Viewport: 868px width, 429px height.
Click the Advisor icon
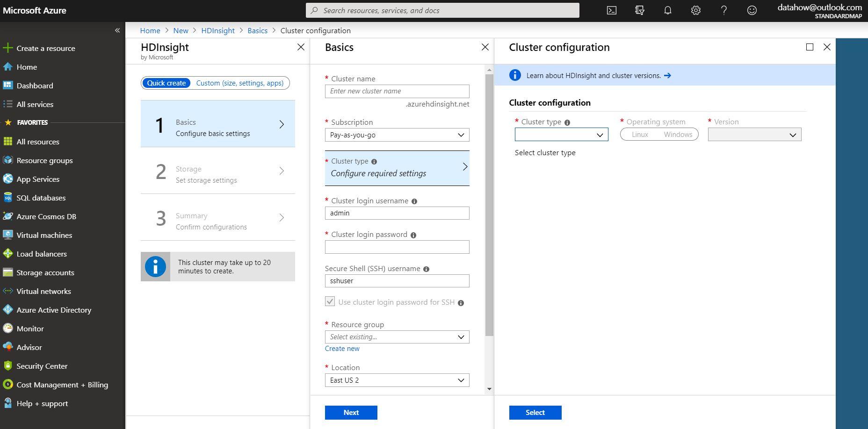[x=7, y=347]
